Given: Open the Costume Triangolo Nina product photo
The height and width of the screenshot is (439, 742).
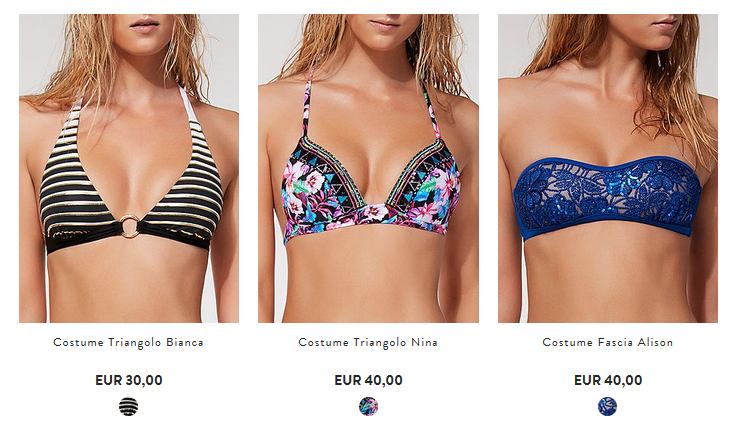Looking at the screenshot, I should [368, 168].
